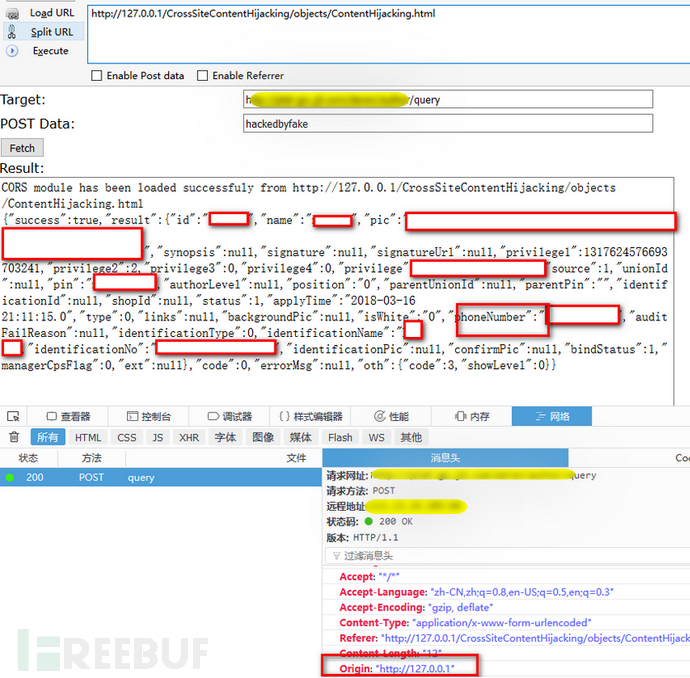This screenshot has width=690, height=678.
Task: Click the Execute play icon
Action: 12,51
